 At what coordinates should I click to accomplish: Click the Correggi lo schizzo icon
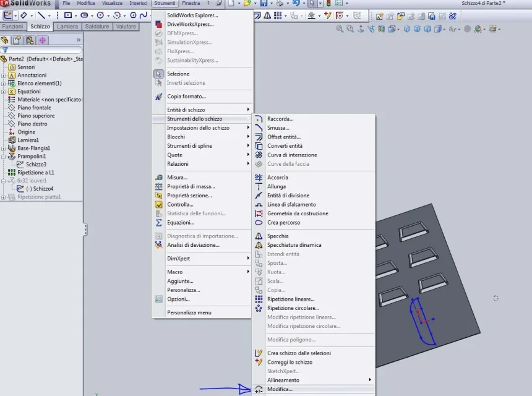pos(259,362)
